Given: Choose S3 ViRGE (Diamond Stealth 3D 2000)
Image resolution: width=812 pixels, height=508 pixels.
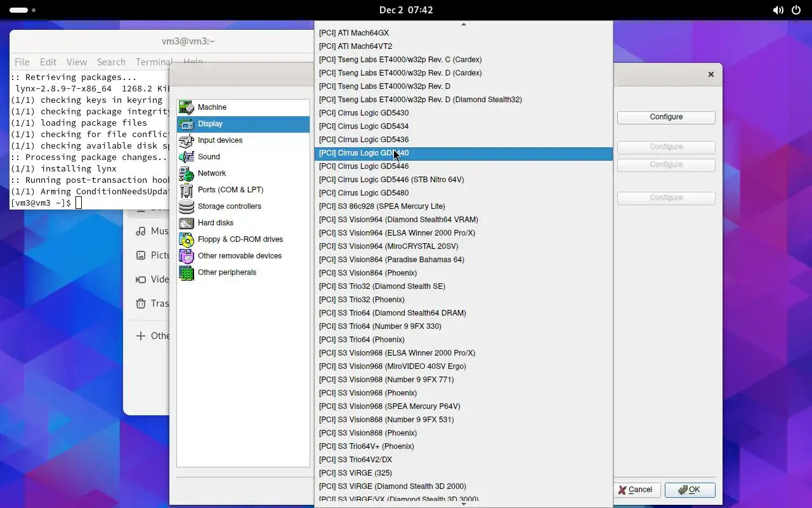Looking at the screenshot, I should coord(464,486).
